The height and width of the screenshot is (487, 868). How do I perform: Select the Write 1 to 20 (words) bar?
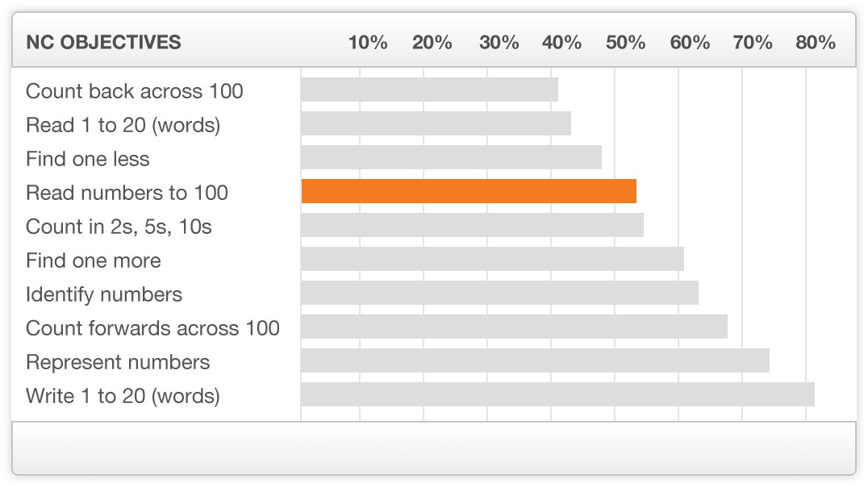coord(558,394)
